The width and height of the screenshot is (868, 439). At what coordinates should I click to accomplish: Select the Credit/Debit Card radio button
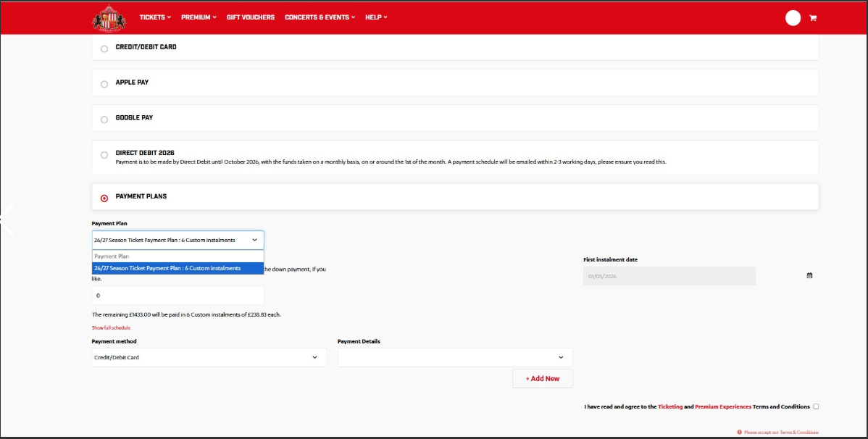(104, 49)
